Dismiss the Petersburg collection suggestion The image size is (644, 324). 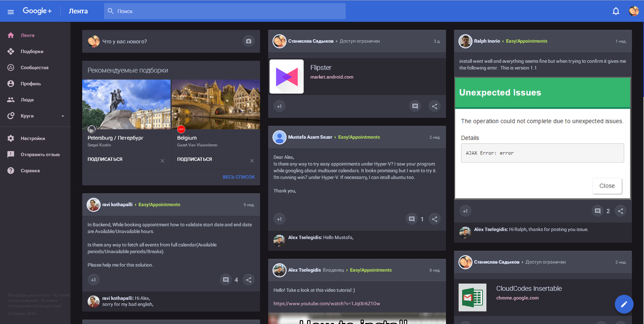(x=162, y=161)
